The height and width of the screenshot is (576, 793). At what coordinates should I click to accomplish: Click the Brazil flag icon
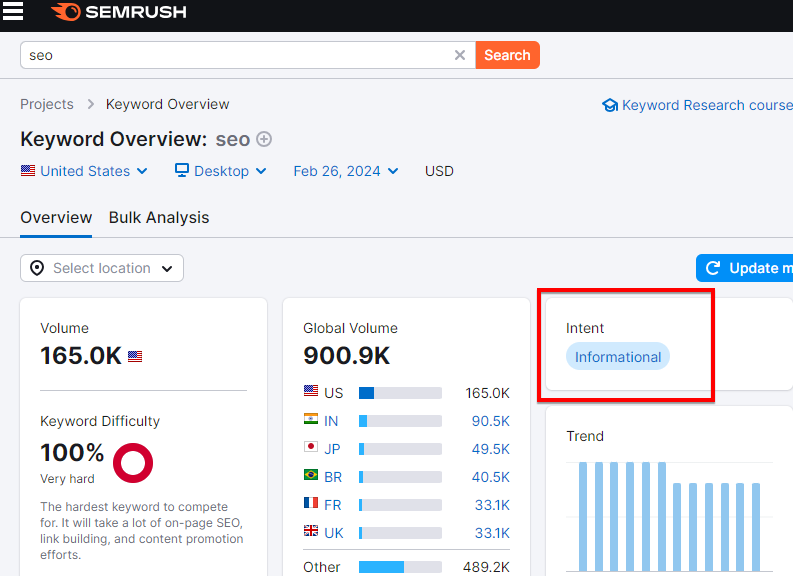(x=311, y=475)
